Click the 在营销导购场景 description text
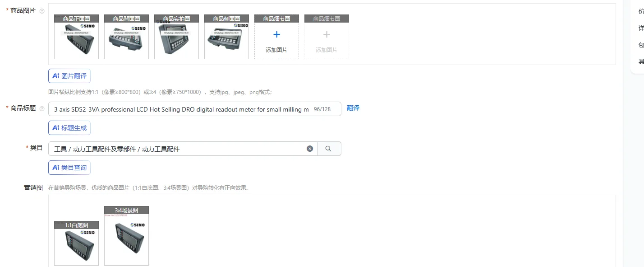 (x=148, y=187)
